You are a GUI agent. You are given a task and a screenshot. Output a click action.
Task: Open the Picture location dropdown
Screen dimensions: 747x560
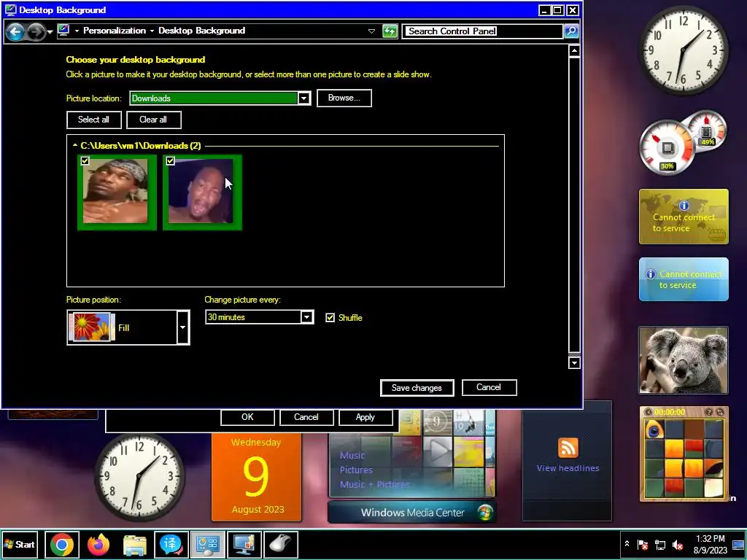[x=304, y=98]
